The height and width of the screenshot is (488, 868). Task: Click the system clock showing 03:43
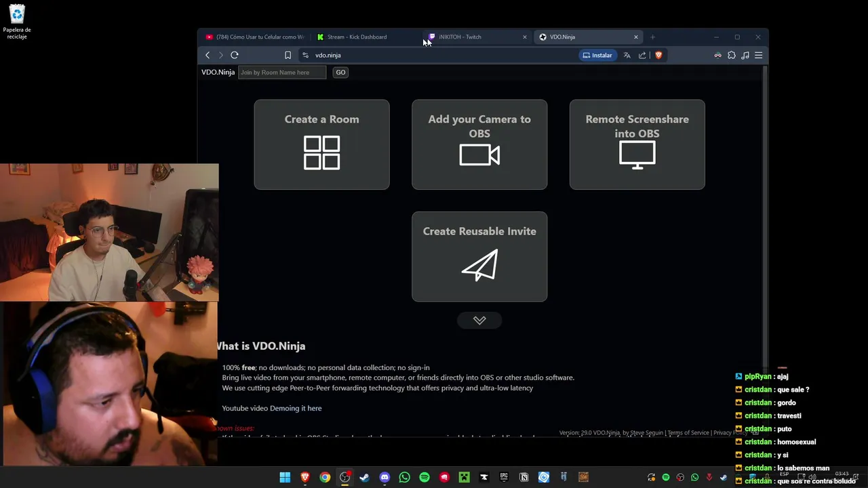[x=842, y=474]
